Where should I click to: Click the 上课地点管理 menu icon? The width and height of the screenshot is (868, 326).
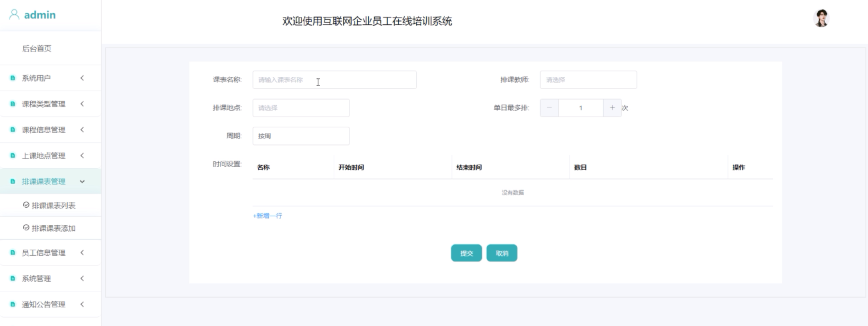coord(13,155)
